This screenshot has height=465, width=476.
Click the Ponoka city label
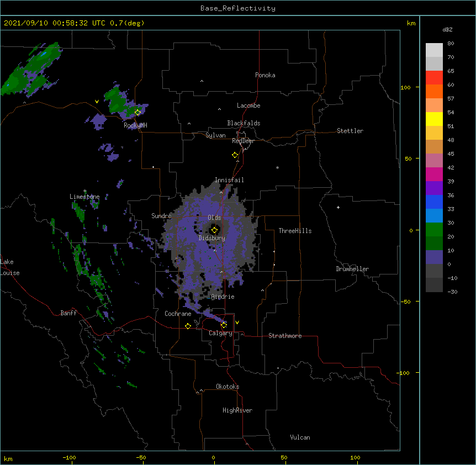[x=265, y=75]
